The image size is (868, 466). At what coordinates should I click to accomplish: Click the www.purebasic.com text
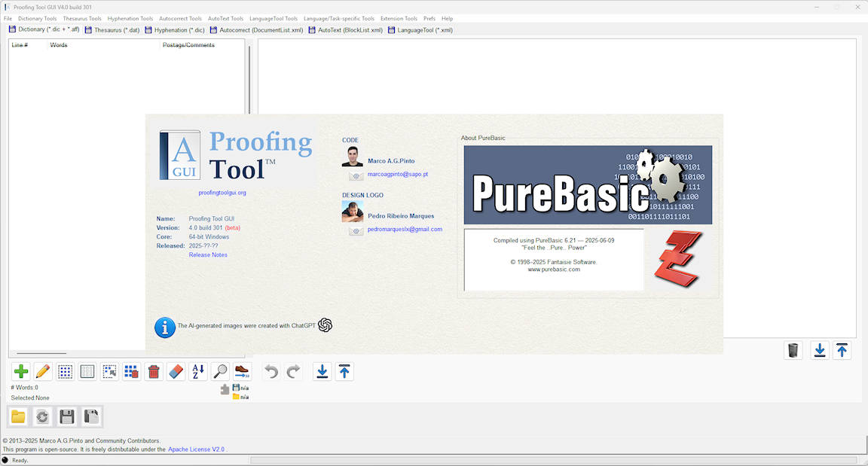[554, 270]
